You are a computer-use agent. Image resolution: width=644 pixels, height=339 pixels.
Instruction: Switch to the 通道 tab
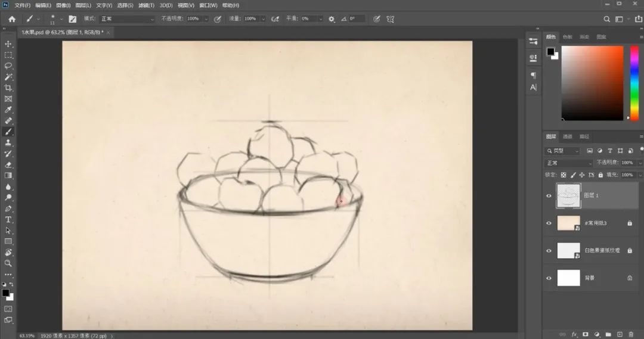568,136
